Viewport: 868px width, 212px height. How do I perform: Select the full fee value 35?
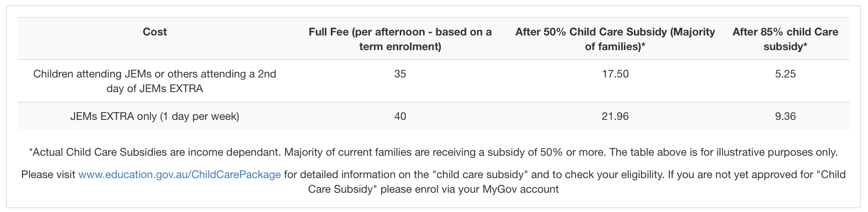coord(400,74)
